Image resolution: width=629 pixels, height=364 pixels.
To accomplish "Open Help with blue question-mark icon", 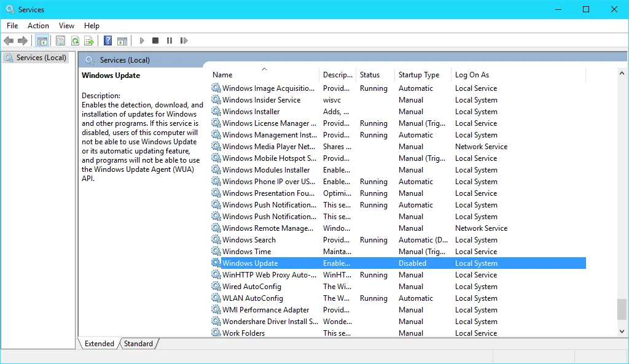I will click(108, 41).
